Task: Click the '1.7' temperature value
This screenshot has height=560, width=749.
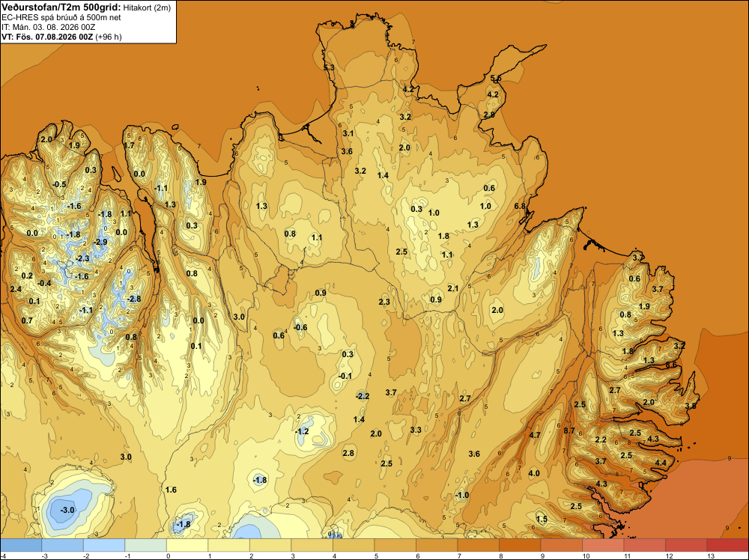Action: 129,145
